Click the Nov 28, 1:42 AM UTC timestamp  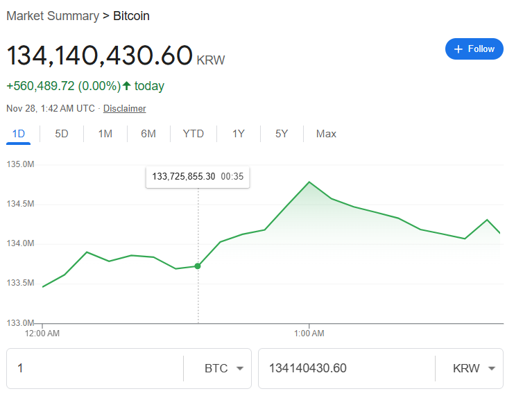tap(51, 108)
